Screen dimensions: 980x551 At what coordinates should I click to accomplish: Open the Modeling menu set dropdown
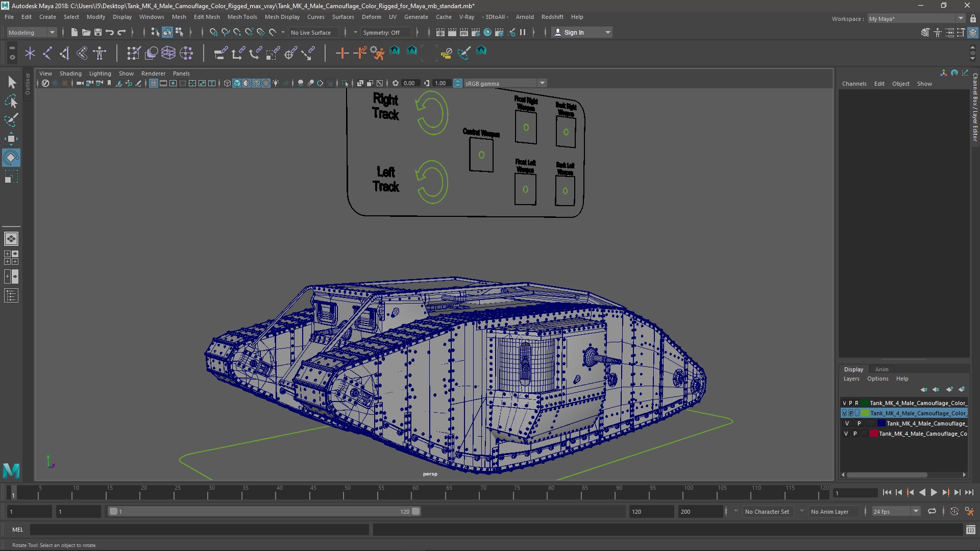[x=32, y=32]
